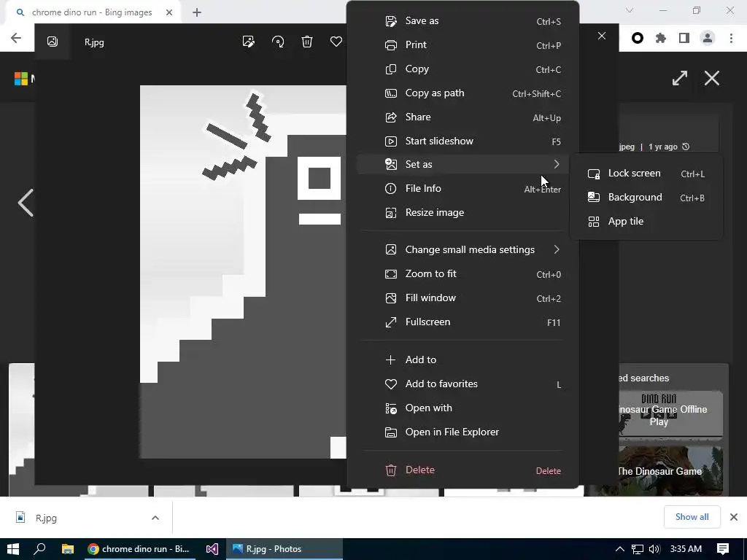Set image as 'Lock screen'
747x560 pixels.
click(x=646, y=174)
